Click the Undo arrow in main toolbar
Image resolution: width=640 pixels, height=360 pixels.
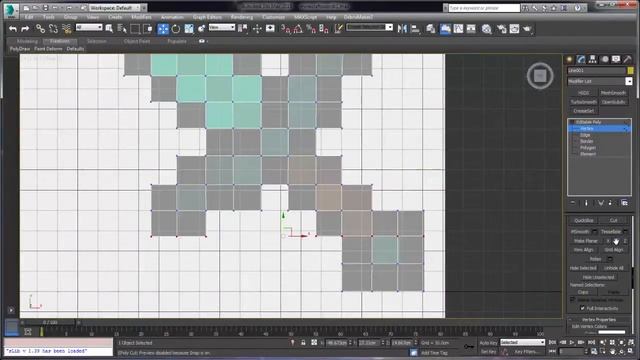coord(13,29)
